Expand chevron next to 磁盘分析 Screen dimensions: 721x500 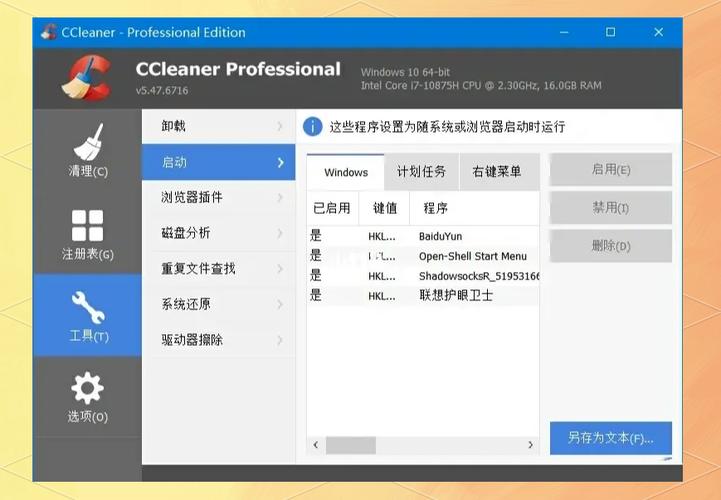[x=280, y=233]
